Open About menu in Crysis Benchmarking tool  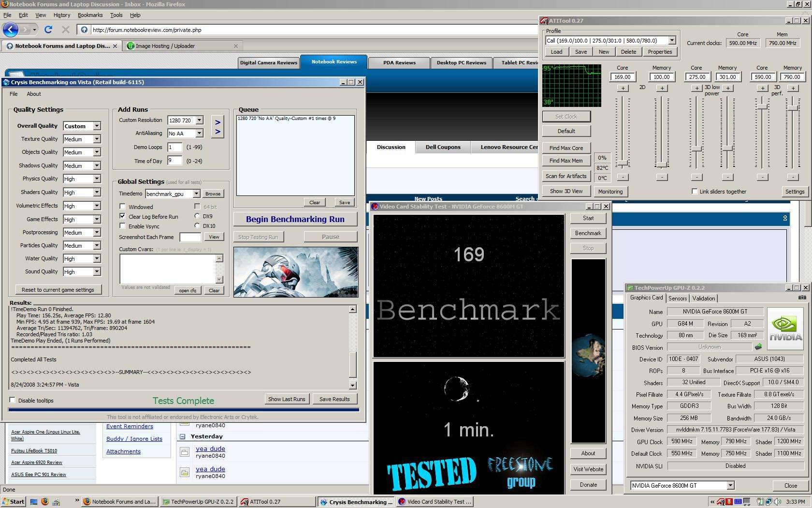34,94
